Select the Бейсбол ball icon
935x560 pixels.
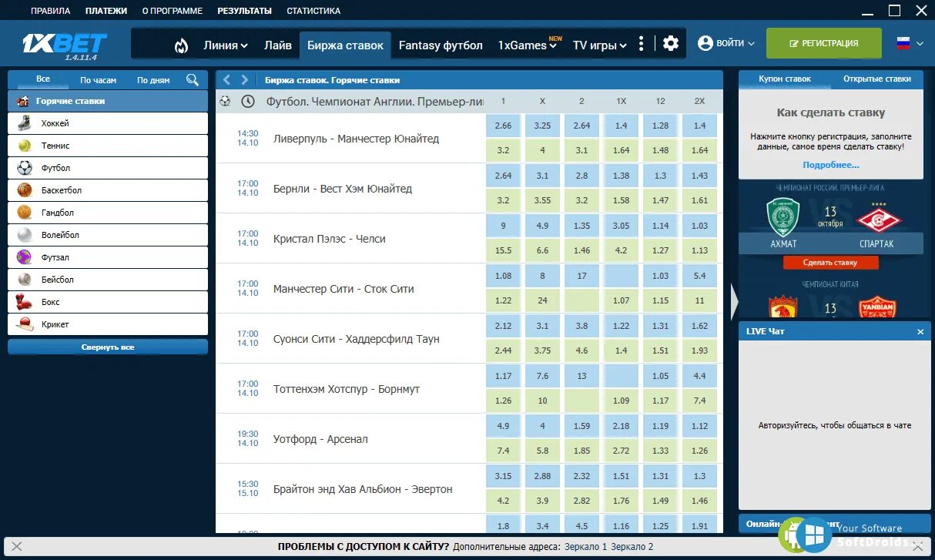(25, 280)
